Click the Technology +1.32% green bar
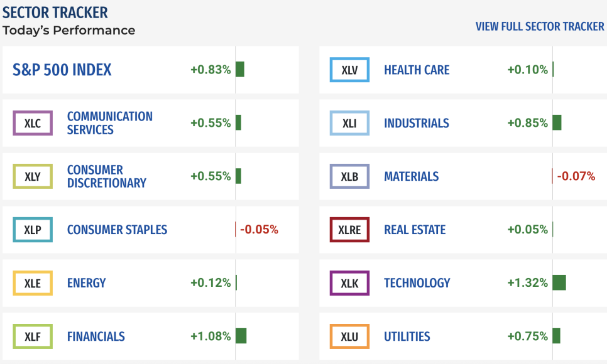607x364 pixels. (x=559, y=283)
